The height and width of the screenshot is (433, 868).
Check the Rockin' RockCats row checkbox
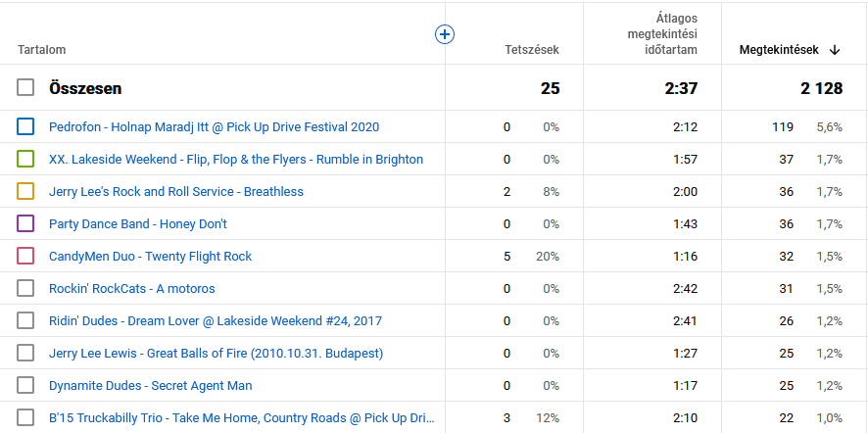(x=25, y=288)
